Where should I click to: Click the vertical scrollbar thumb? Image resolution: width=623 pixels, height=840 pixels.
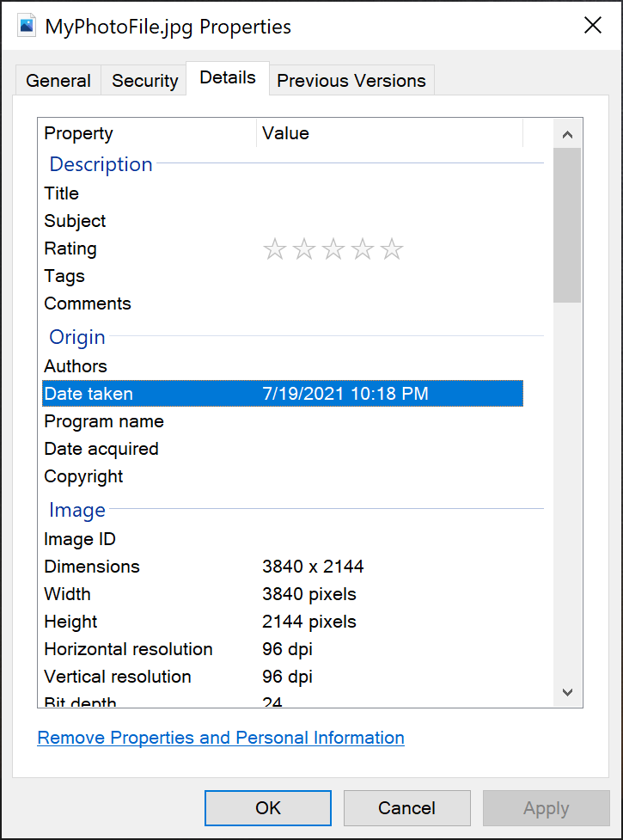pyautogui.click(x=568, y=225)
